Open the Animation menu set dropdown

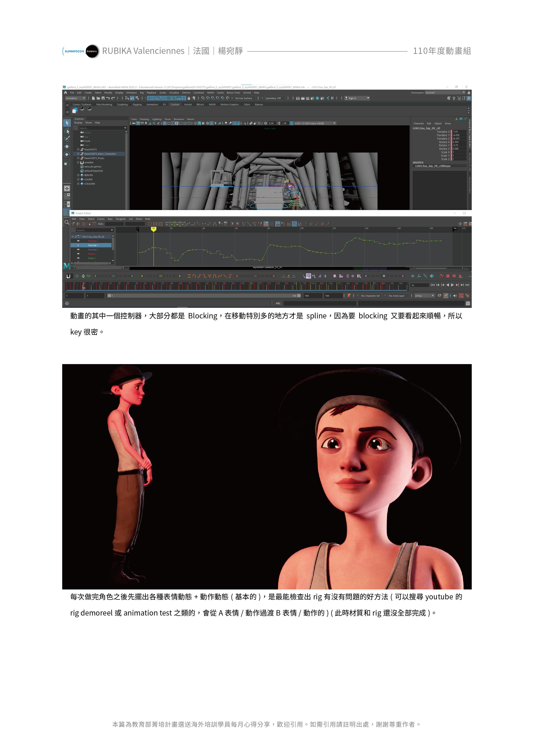click(x=75, y=98)
